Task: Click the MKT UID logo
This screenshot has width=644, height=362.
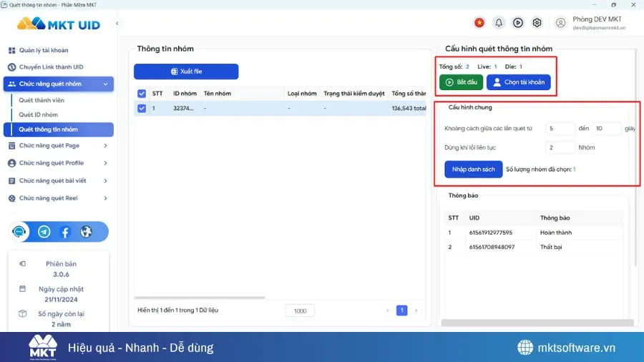Action: (x=59, y=24)
